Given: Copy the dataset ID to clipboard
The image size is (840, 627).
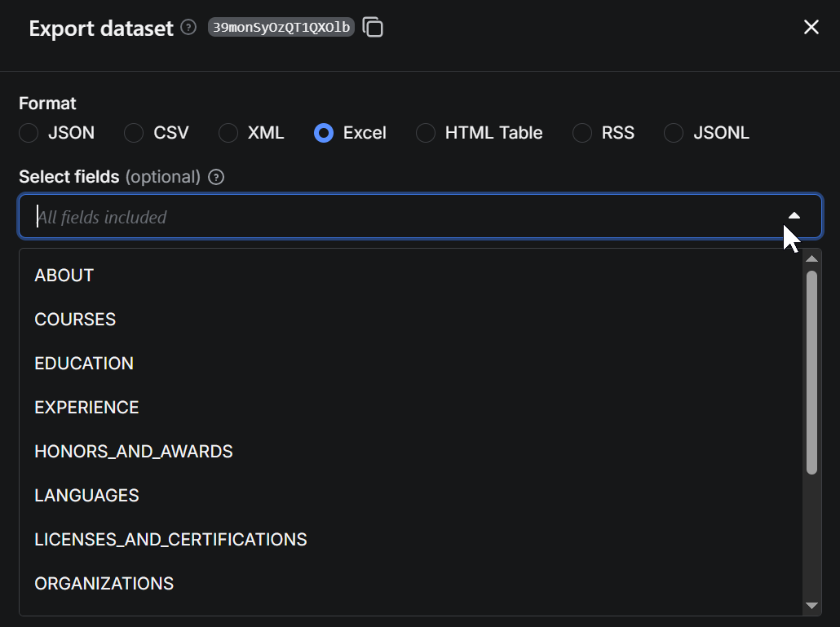Looking at the screenshot, I should coord(373,28).
